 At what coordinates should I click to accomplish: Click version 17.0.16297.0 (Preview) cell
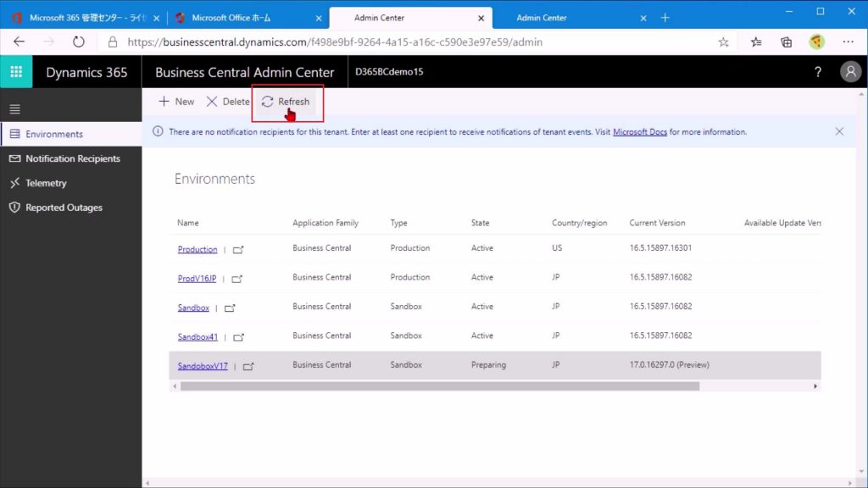[x=670, y=365]
